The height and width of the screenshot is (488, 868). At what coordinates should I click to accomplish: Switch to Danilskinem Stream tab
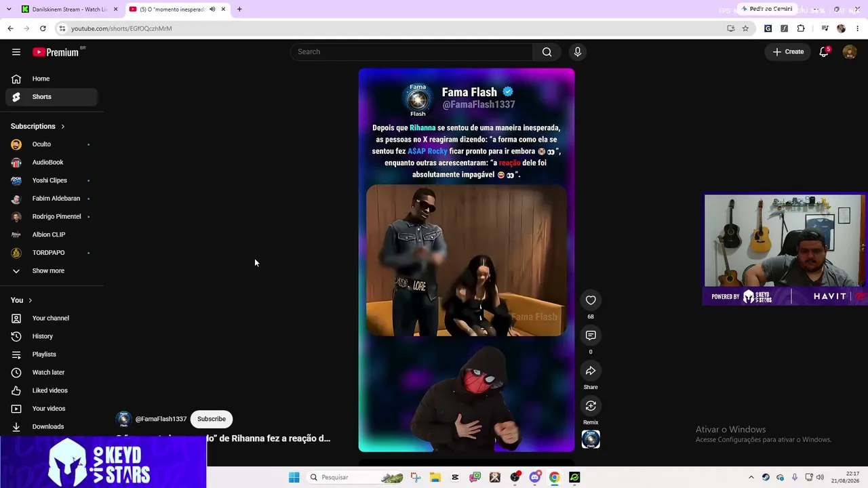tap(70, 9)
